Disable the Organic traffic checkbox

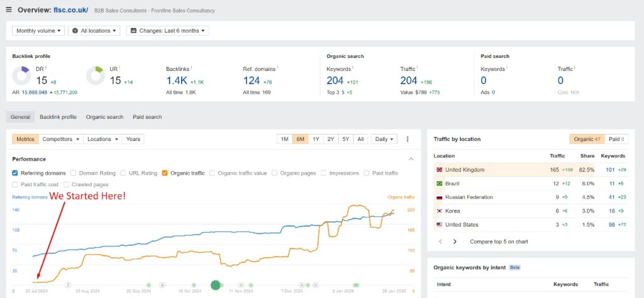click(165, 173)
